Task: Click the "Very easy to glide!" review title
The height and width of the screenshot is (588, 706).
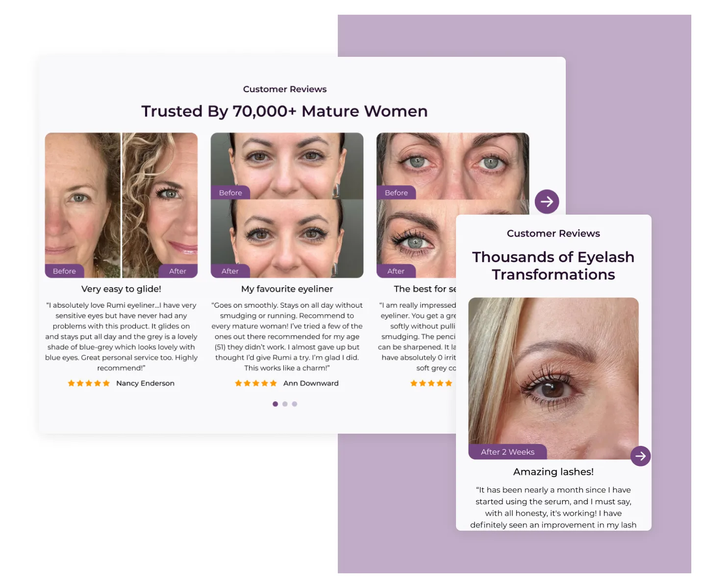Action: (x=121, y=289)
